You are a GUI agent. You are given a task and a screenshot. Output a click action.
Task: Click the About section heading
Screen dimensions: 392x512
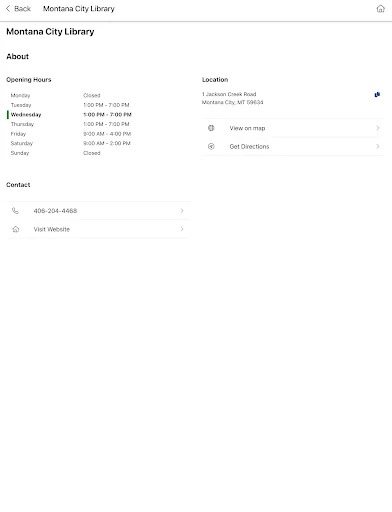click(17, 56)
